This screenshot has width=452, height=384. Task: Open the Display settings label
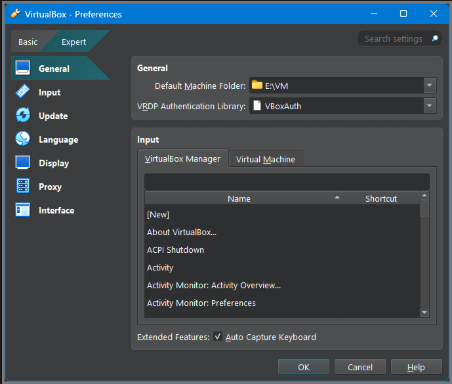click(54, 163)
